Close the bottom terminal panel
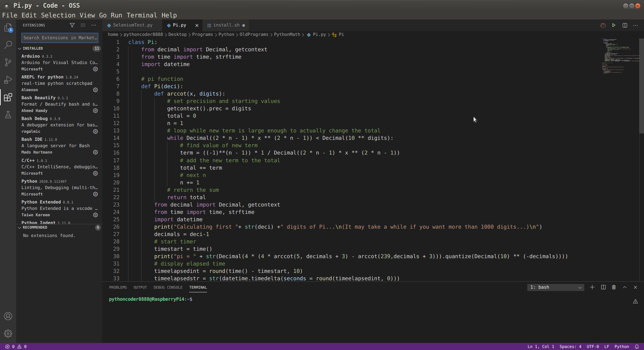 (635, 287)
